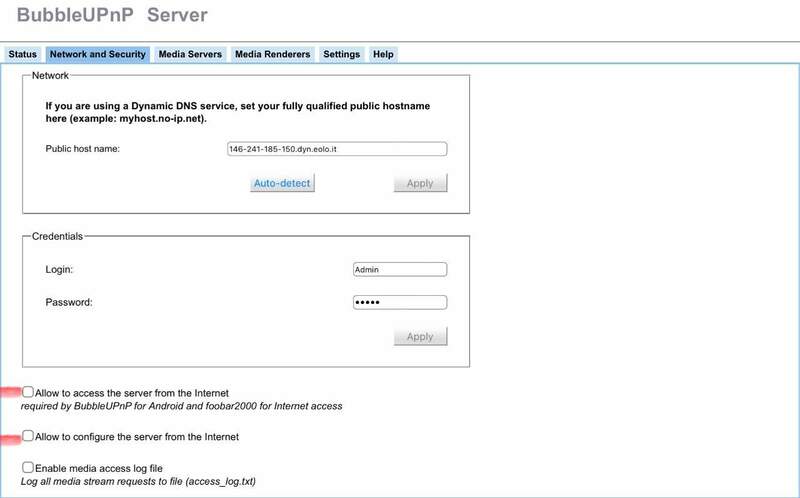Click Apply in the Credentials section
800x498 pixels.
pos(420,337)
